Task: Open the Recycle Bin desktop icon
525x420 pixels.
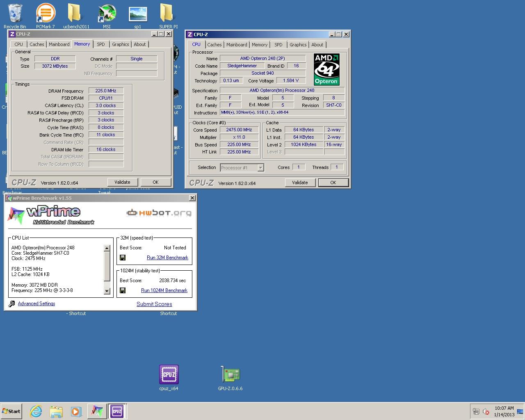Action: 15,16
